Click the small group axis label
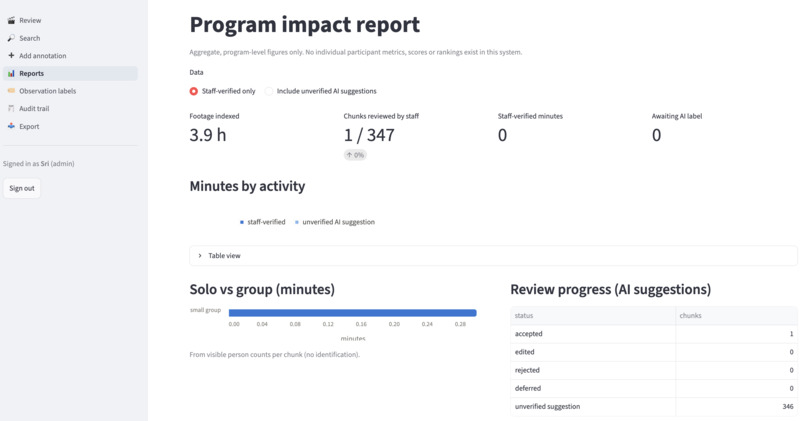This screenshot has height=421, width=806. click(x=205, y=310)
